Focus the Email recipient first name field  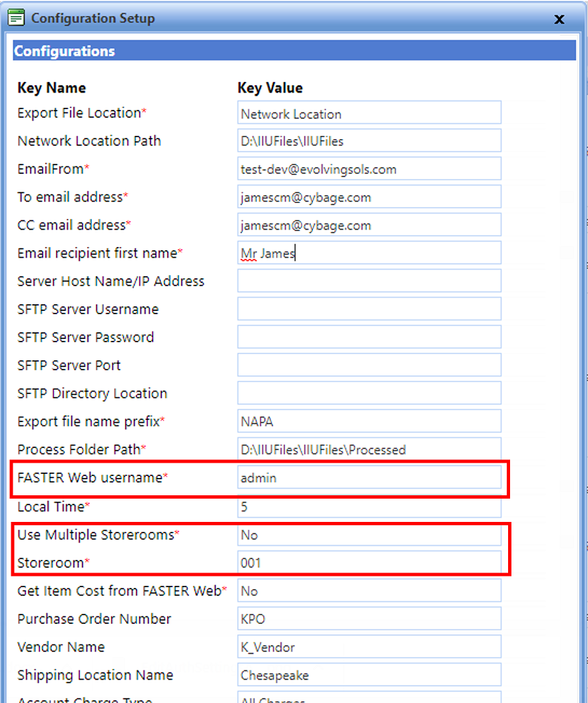[369, 253]
